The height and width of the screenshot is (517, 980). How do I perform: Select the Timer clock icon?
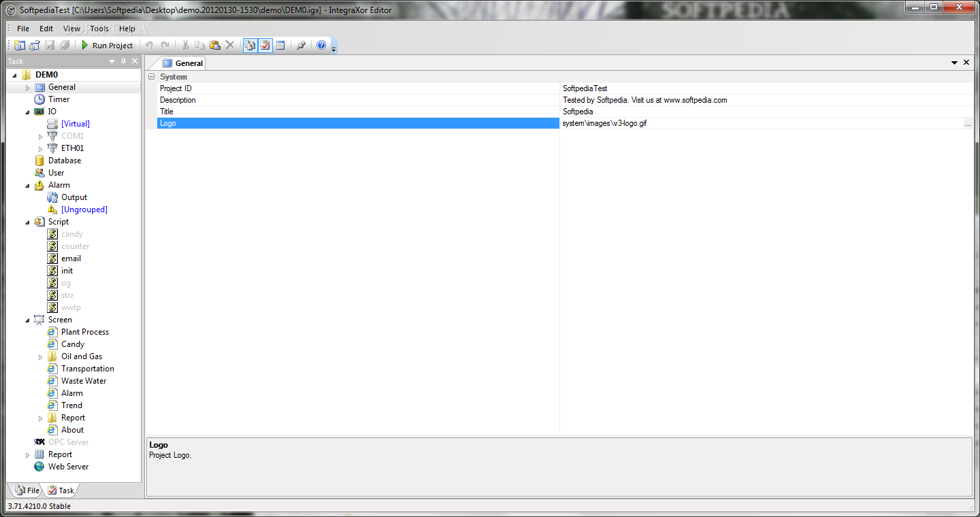click(39, 99)
